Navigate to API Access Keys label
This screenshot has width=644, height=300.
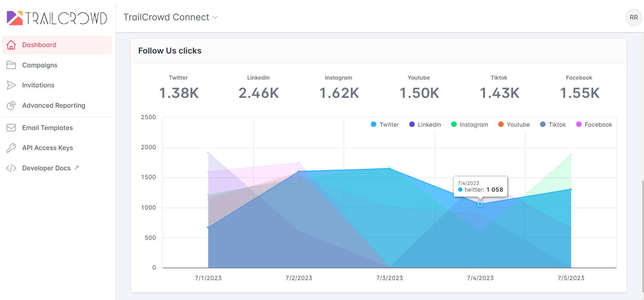47,148
